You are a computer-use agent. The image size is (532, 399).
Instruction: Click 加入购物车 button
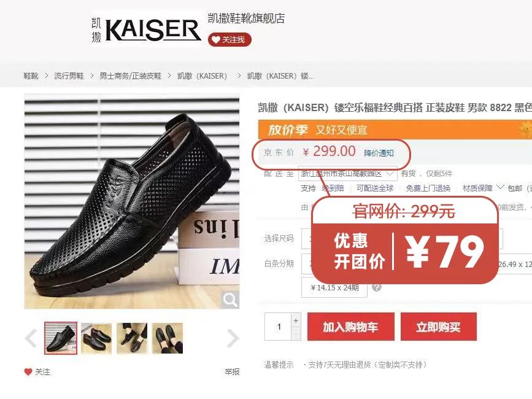click(x=351, y=327)
